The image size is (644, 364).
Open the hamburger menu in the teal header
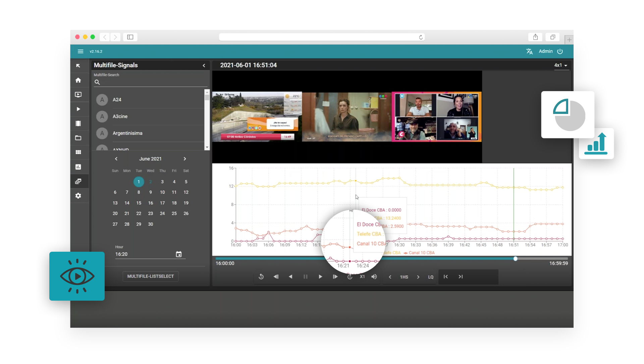coord(80,51)
